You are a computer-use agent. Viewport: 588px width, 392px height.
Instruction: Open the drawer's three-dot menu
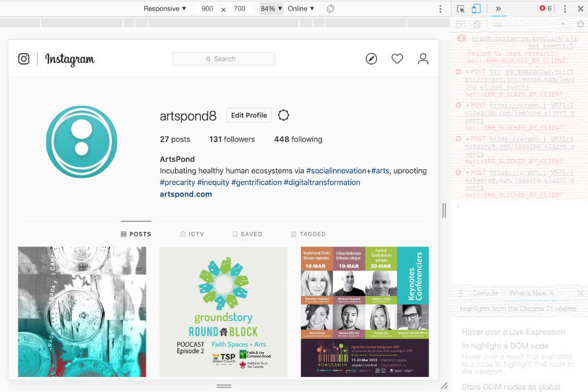(461, 293)
